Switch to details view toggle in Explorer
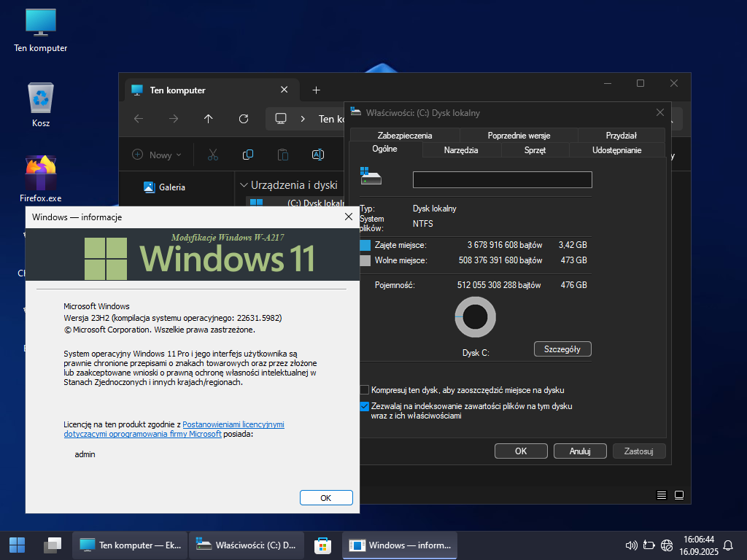Viewport: 747px width, 560px height. (x=662, y=495)
